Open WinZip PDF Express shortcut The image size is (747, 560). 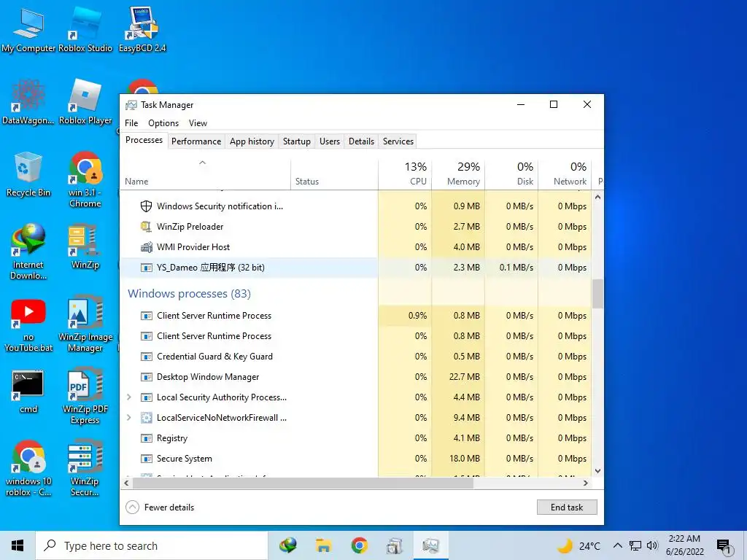[85, 396]
